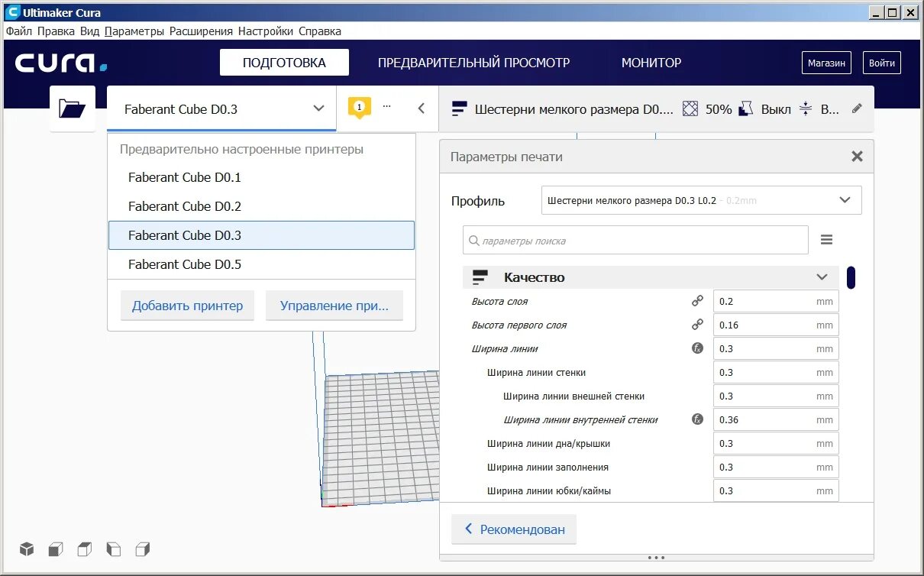This screenshot has width=924, height=576.
Task: Click the Ширина линии стенки value field
Action: pos(776,372)
